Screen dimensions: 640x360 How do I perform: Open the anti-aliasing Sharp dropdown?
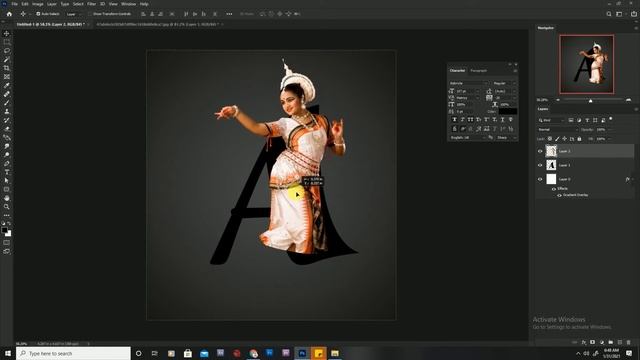[x=506, y=138]
